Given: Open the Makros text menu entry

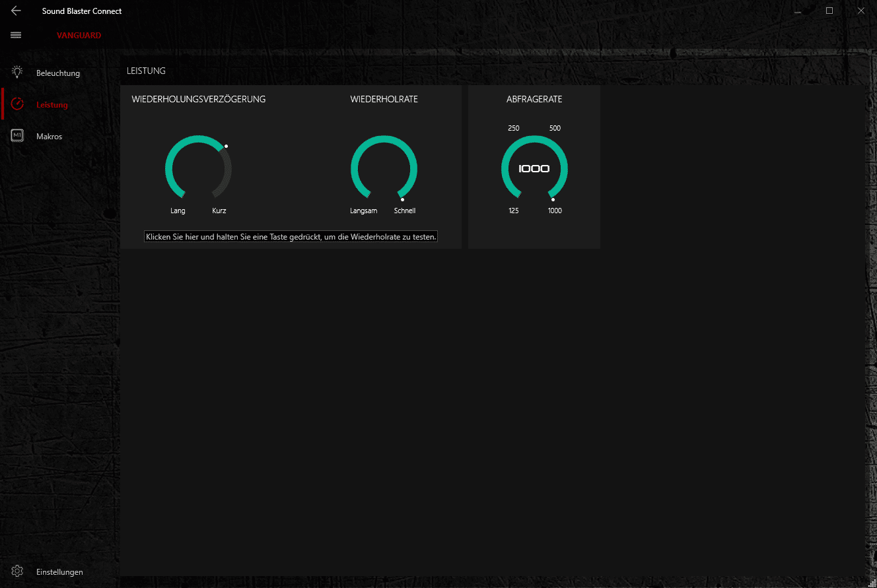Looking at the screenshot, I should point(49,137).
